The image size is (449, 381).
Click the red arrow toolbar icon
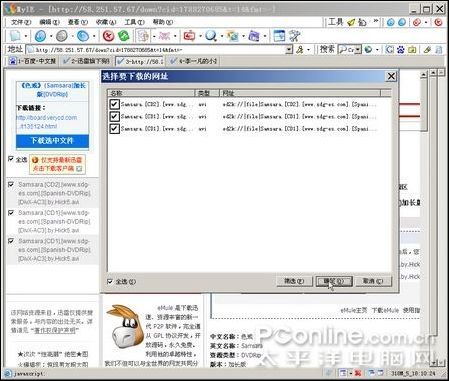pos(189,36)
